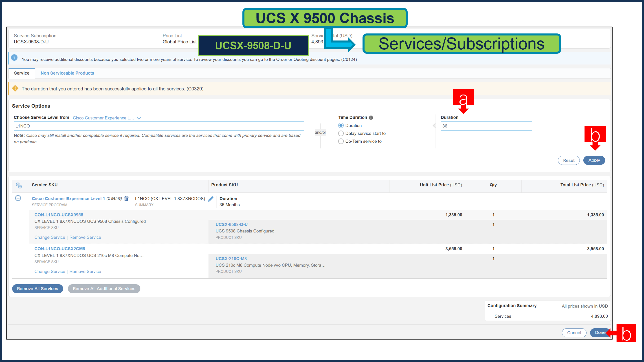Click the Configuration Summary heading

(512, 306)
